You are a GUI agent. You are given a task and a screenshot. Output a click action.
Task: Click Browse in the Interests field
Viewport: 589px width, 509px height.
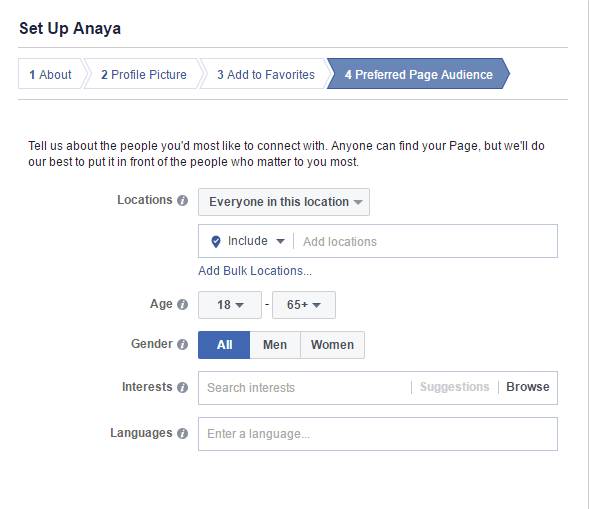tap(528, 387)
